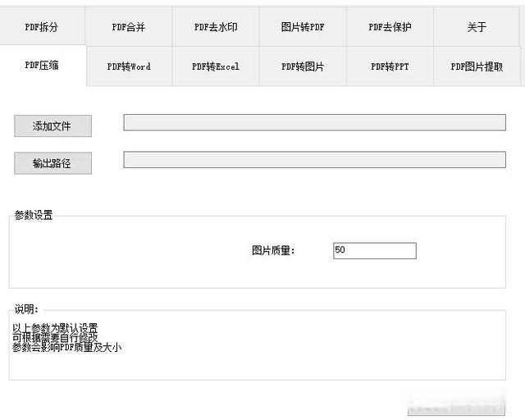Select the PDF压缩 tab
Viewport: 525px width, 420px height.
[x=42, y=66]
